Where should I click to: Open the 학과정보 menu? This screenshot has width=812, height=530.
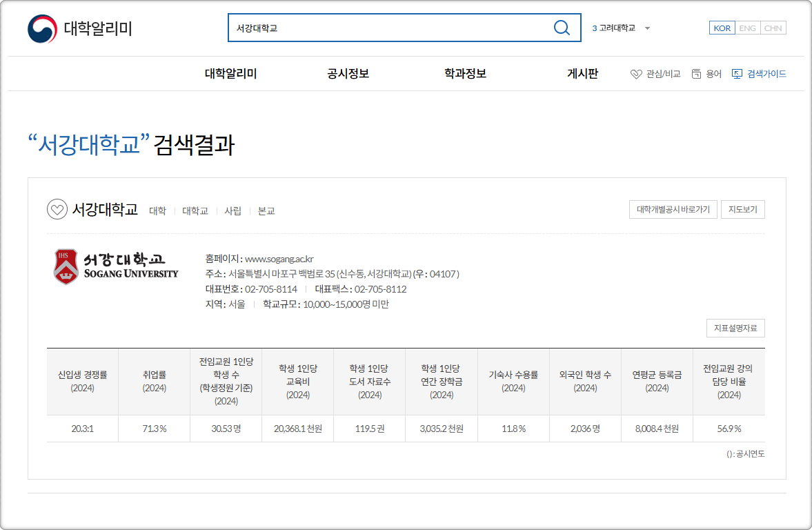click(466, 74)
